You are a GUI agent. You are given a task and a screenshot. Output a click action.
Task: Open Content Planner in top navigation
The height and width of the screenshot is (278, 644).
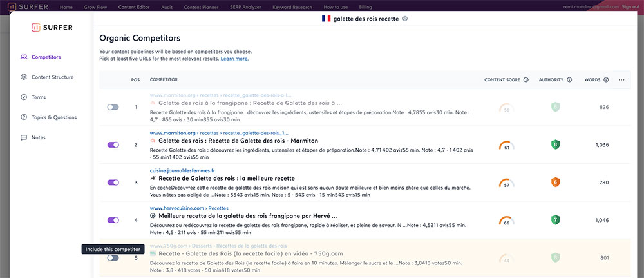click(x=201, y=7)
